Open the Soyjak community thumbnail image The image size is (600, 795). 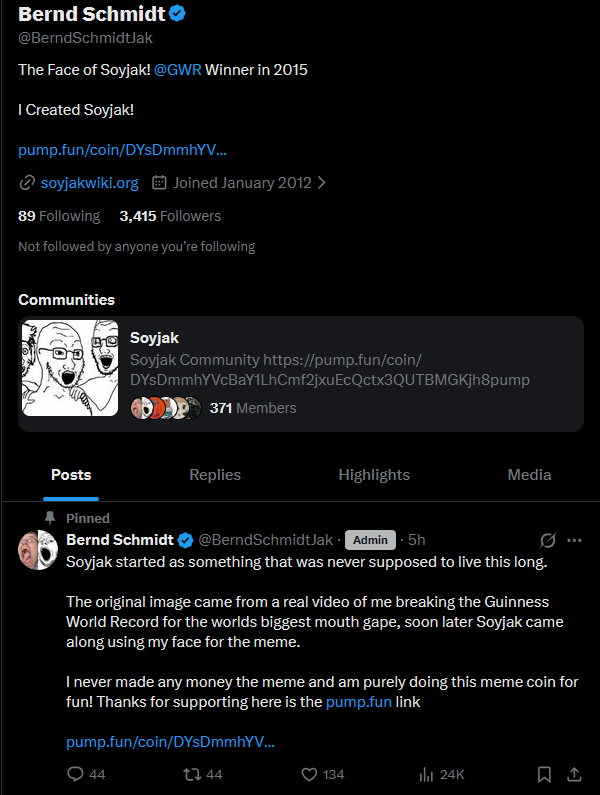tap(70, 368)
